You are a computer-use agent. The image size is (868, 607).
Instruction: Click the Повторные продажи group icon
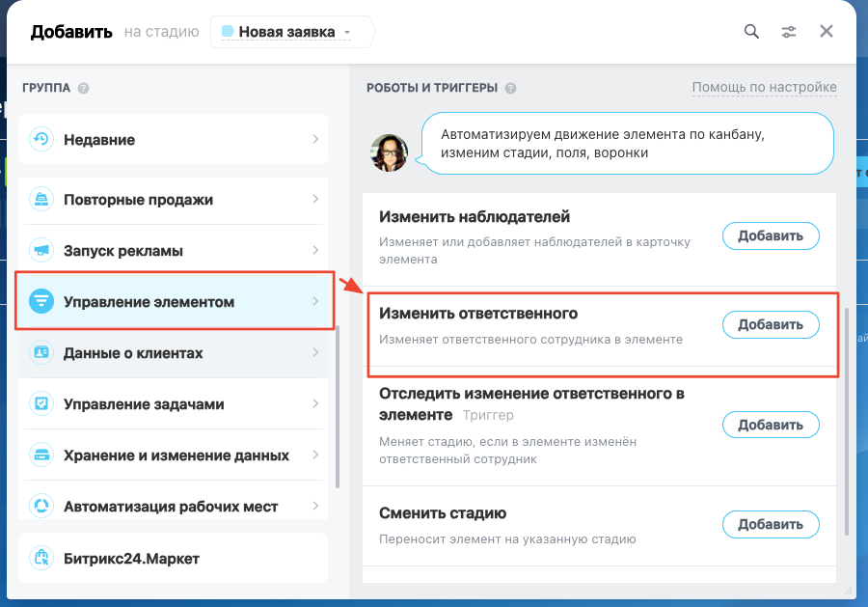[41, 200]
